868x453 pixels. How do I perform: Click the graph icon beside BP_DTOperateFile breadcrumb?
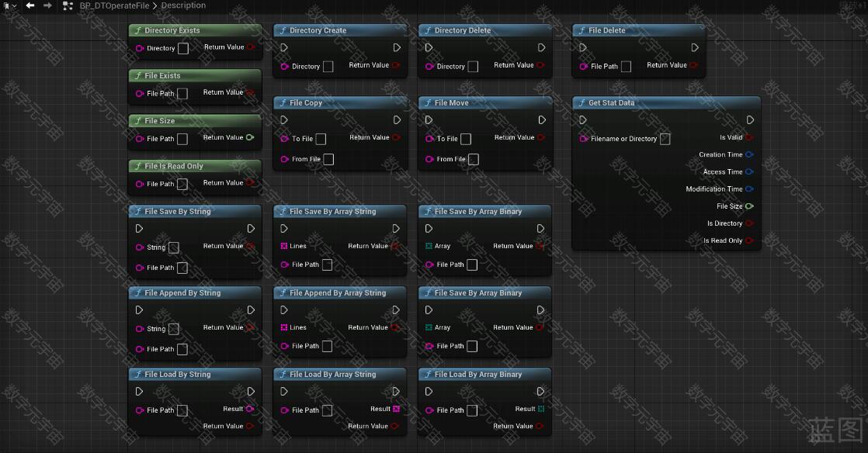[x=68, y=6]
